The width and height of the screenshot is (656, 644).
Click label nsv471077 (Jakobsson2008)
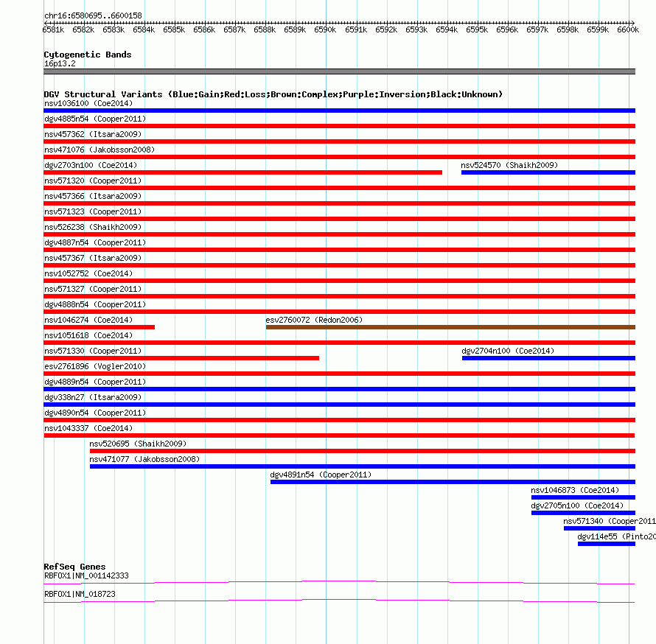click(144, 459)
